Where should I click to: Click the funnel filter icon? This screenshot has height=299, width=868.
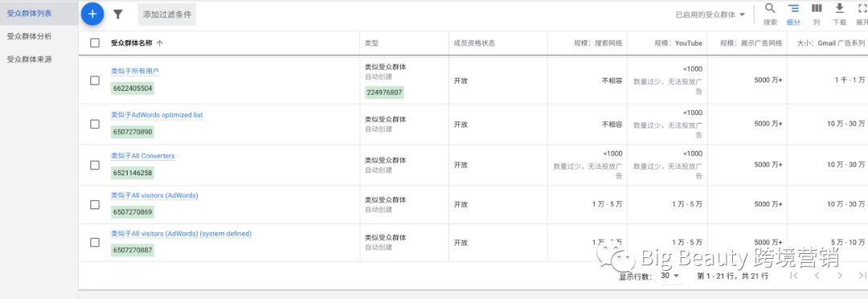coord(118,14)
